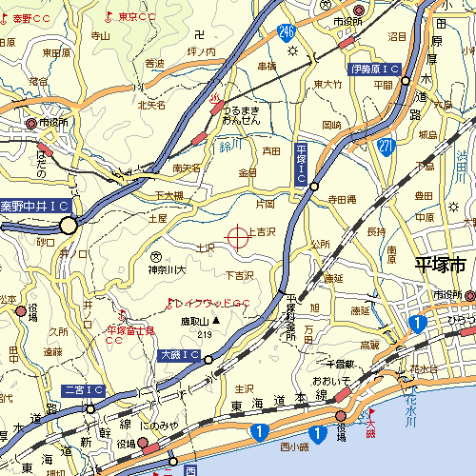Click the hot spring icon near つるまきおんせん
The width and height of the screenshot is (476, 476).
(216, 98)
